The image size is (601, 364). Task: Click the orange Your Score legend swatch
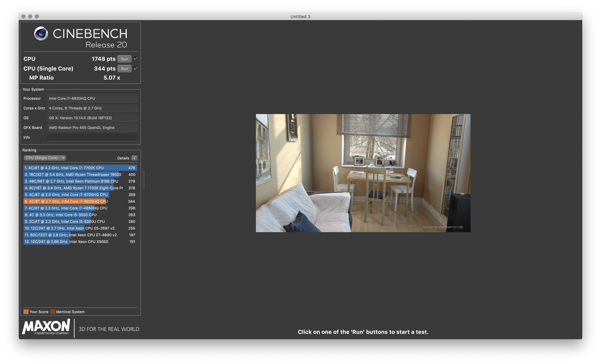26,311
